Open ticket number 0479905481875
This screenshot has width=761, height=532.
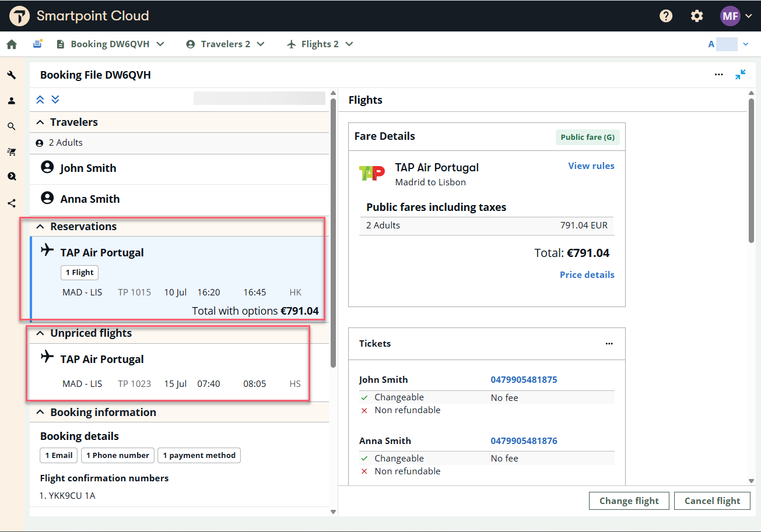coord(524,380)
